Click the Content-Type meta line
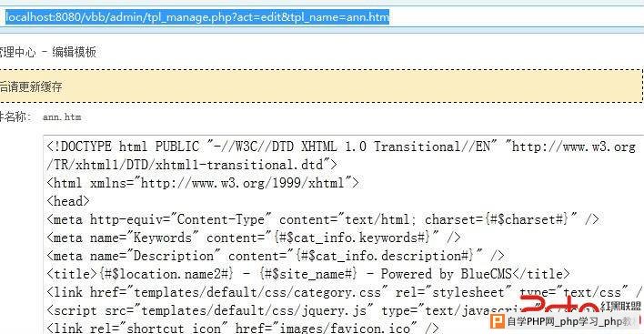The height and width of the screenshot is (334, 644). 323,219
